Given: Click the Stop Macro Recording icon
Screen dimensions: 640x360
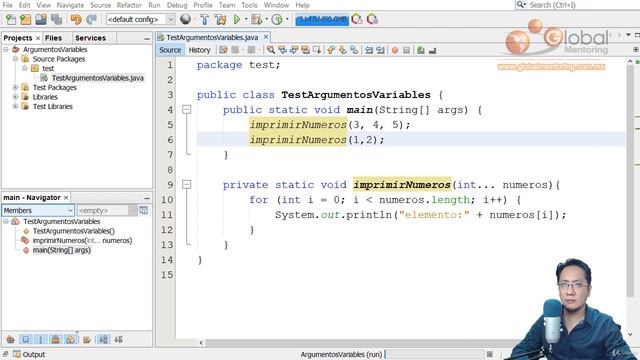Looking at the screenshot, I should (406, 50).
